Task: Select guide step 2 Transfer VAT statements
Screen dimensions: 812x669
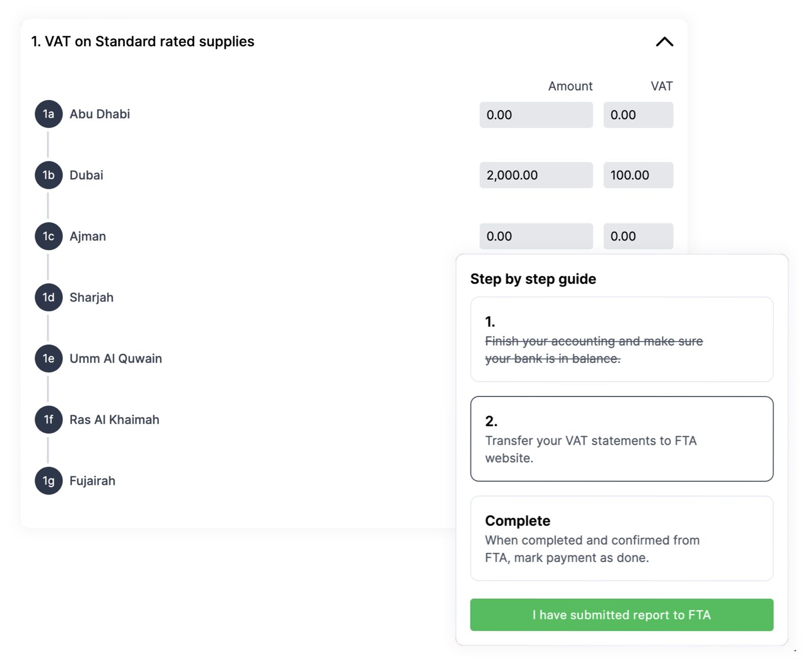Action: pyautogui.click(x=621, y=439)
